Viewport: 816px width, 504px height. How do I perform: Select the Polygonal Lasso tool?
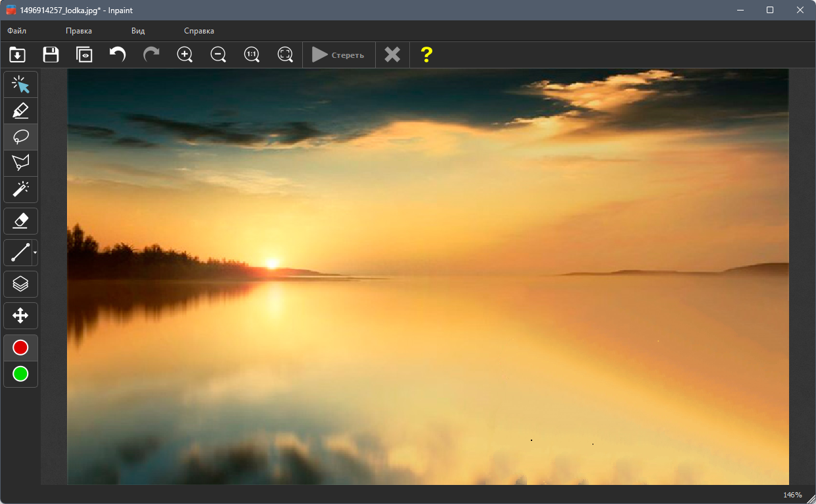21,164
